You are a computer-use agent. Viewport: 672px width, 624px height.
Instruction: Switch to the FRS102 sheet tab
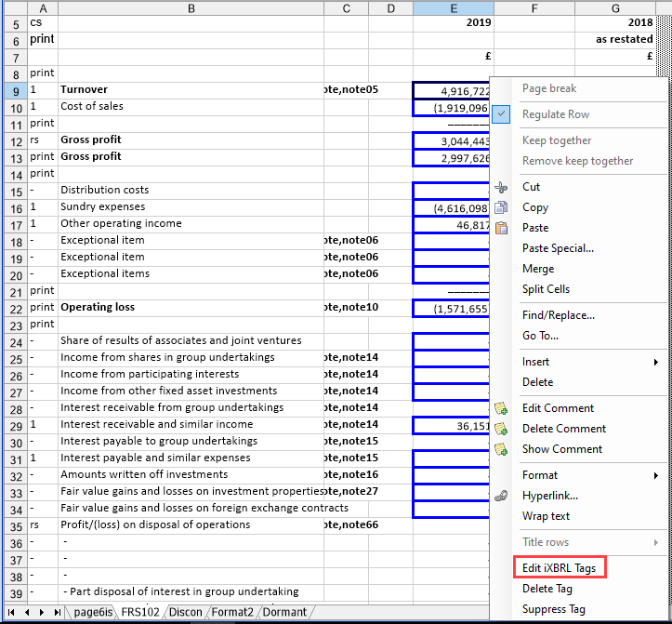(x=140, y=612)
